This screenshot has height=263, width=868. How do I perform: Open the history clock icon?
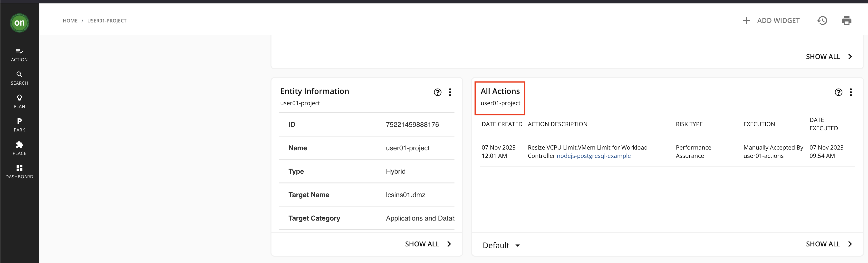(x=822, y=20)
